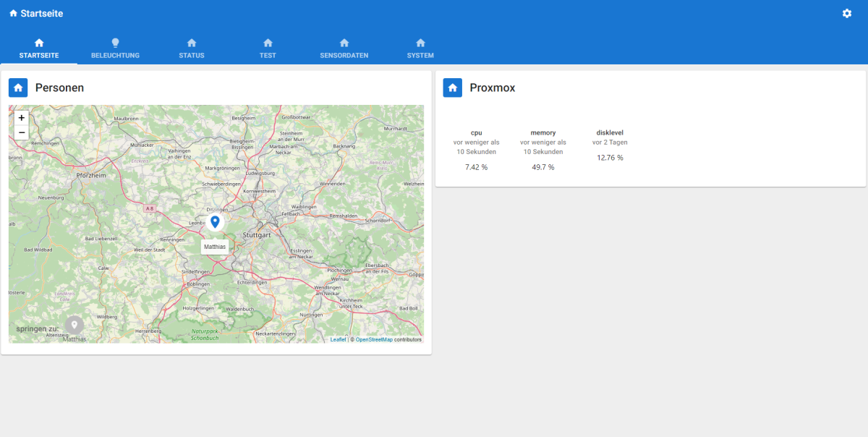
Task: Click the disklevel sensor value
Action: coord(610,158)
